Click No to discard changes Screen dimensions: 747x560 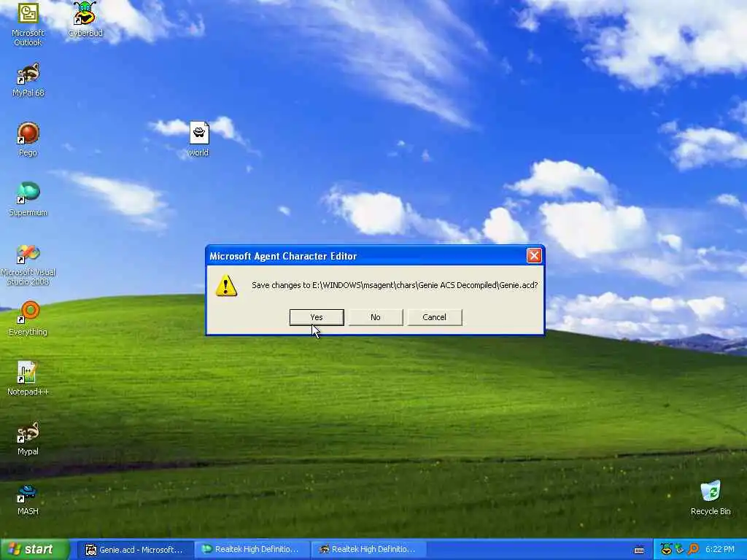[376, 317]
